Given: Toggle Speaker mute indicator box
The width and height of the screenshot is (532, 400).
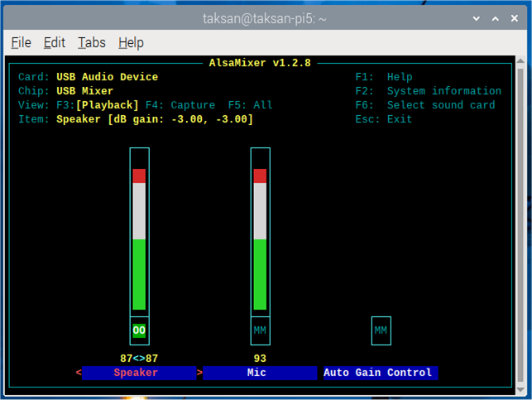Looking at the screenshot, I should tap(139, 330).
